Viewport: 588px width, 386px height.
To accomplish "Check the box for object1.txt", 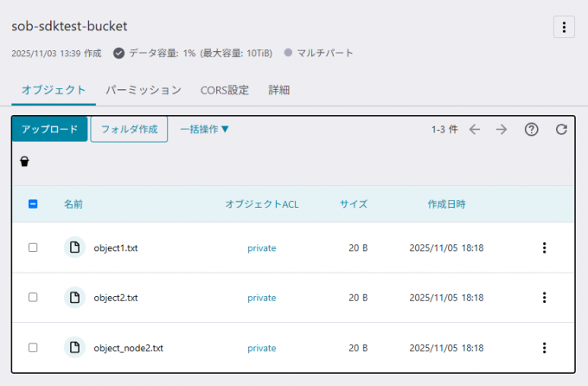I will (x=33, y=248).
